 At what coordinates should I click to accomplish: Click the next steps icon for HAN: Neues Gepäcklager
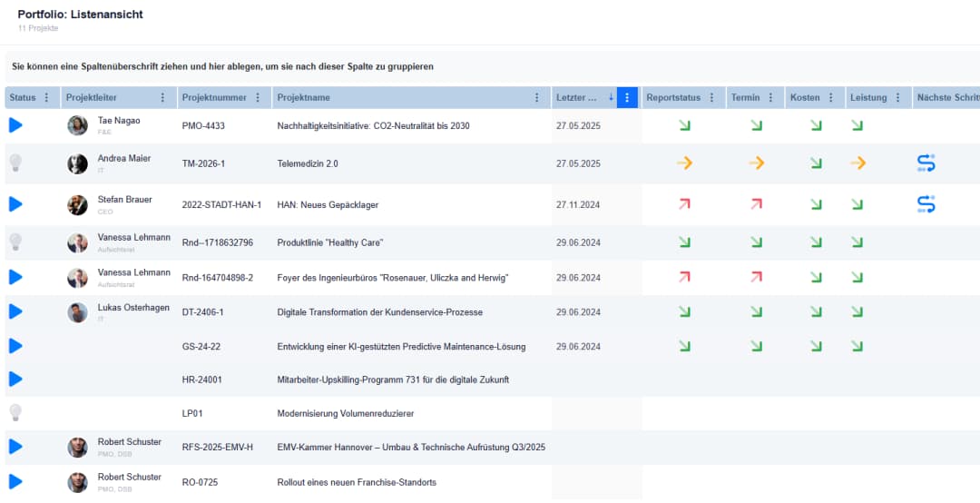pyautogui.click(x=926, y=204)
